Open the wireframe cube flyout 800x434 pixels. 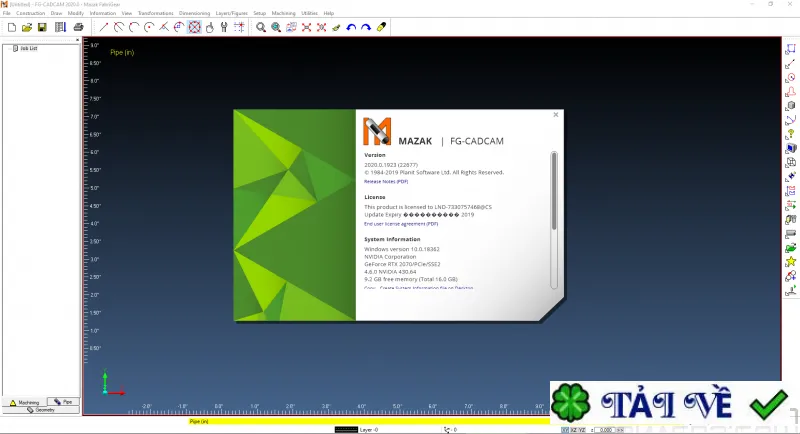790,163
